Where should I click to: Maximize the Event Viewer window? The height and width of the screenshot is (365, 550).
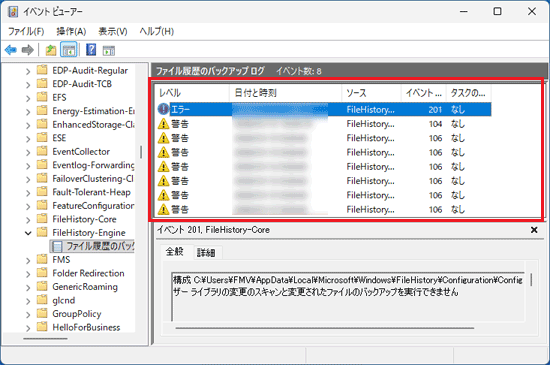click(497, 12)
